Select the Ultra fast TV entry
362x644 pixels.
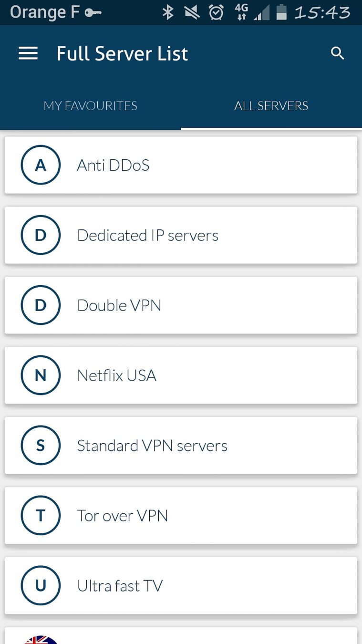click(x=181, y=586)
